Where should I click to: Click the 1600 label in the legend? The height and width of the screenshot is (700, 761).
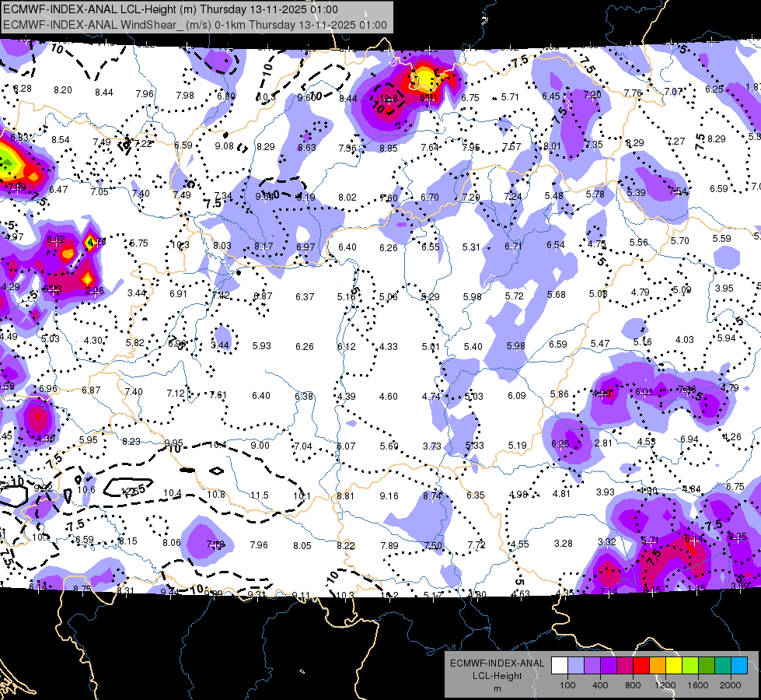click(698, 685)
